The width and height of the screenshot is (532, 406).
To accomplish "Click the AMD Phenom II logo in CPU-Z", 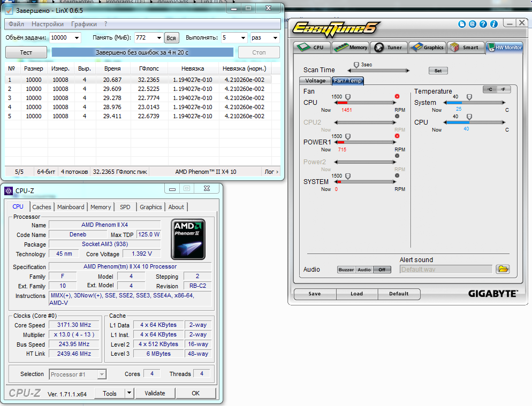I will click(188, 240).
